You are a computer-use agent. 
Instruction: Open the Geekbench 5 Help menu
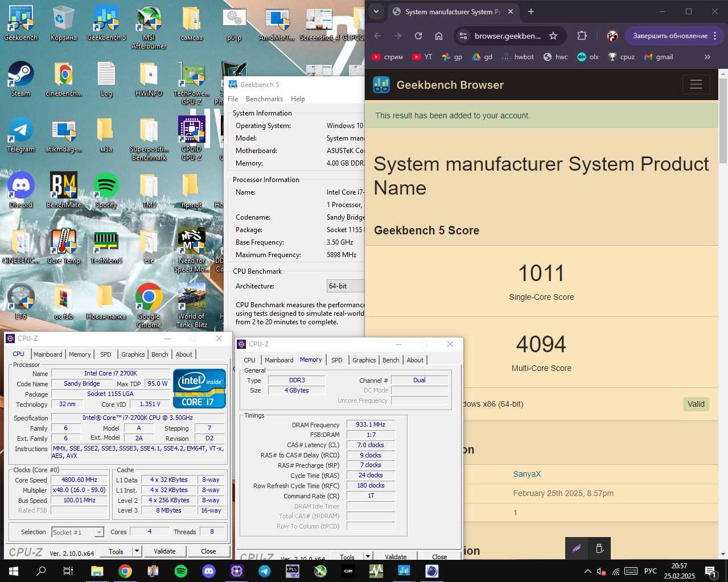pyautogui.click(x=298, y=99)
